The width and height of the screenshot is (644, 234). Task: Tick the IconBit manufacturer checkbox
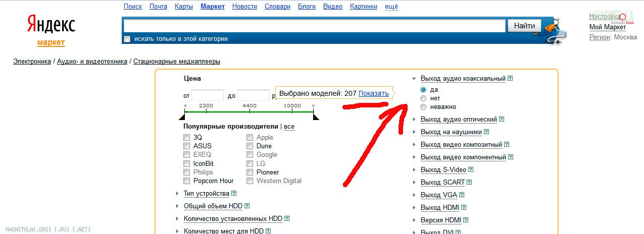point(187,163)
